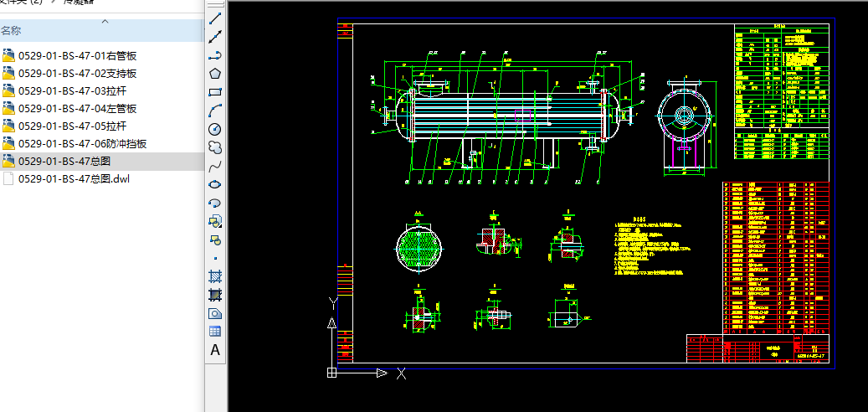868x412 pixels.
Task: Select file 0529-01-BS-47-02支持板
Action: tap(77, 74)
